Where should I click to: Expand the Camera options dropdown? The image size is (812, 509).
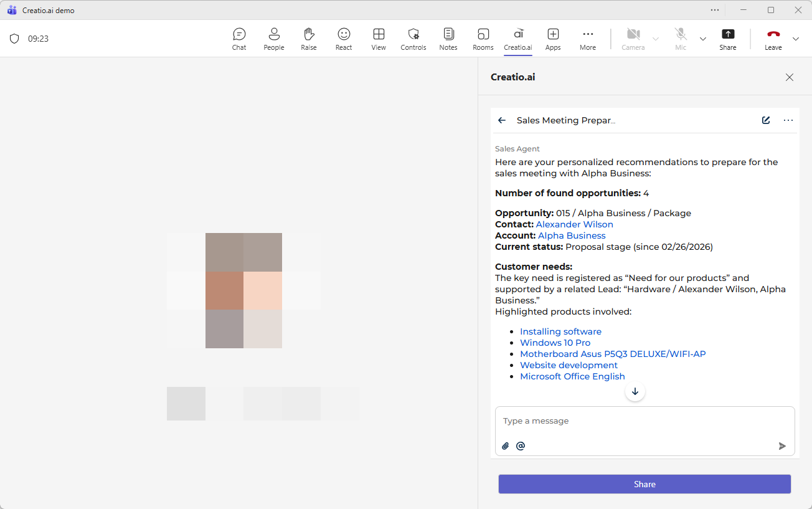(x=655, y=39)
